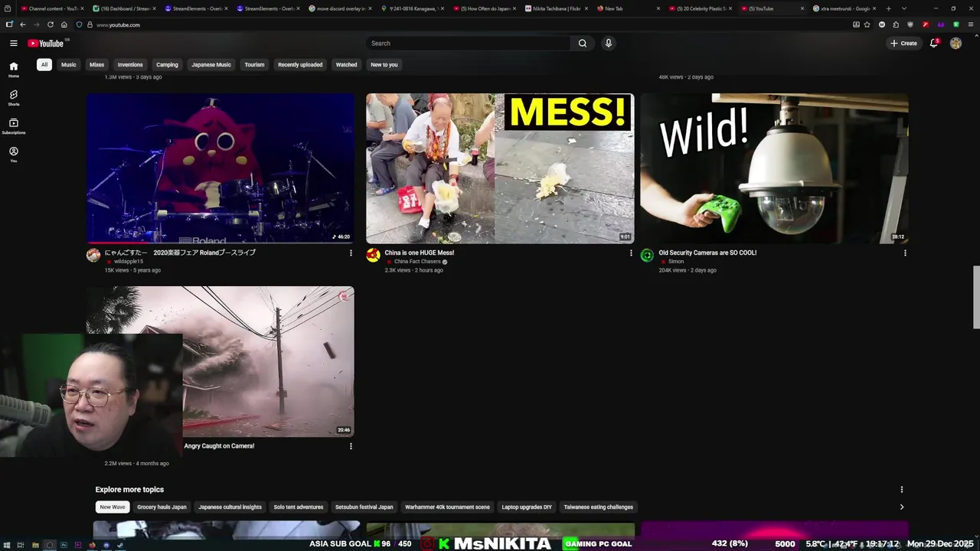The width and height of the screenshot is (980, 551).
Task: Select the New Wave topic chip
Action: point(112,507)
